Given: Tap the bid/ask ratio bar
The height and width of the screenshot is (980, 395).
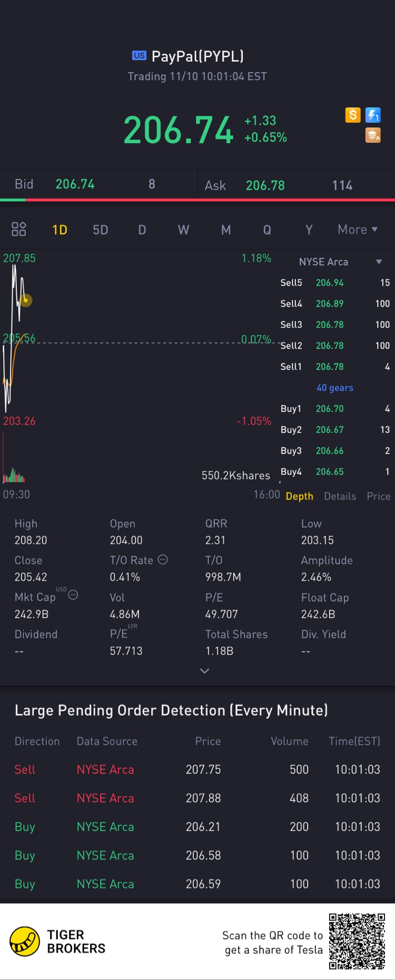Looking at the screenshot, I should coord(197,200).
